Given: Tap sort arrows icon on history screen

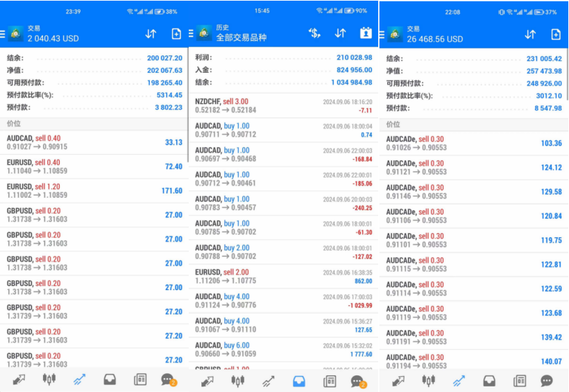Looking at the screenshot, I should point(341,33).
